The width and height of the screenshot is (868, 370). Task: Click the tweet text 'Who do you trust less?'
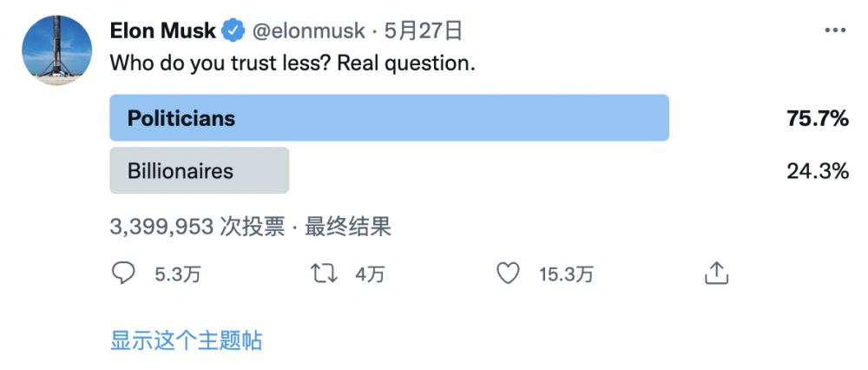coord(220,63)
